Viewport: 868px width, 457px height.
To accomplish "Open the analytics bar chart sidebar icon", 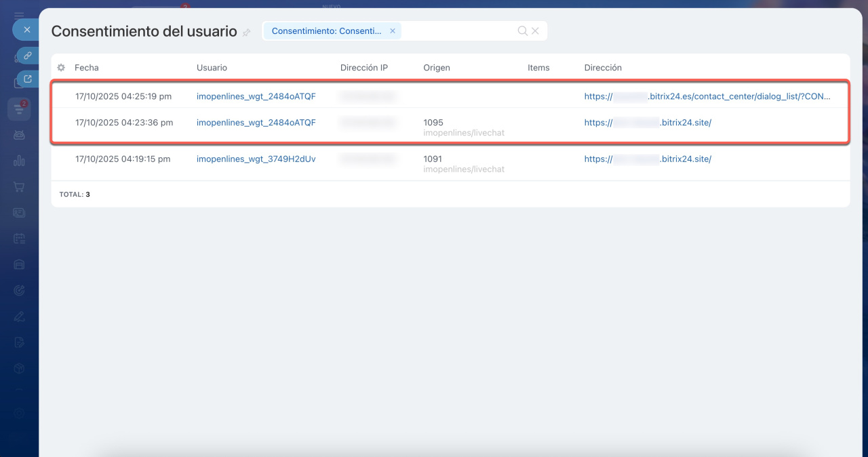I will 19,161.
